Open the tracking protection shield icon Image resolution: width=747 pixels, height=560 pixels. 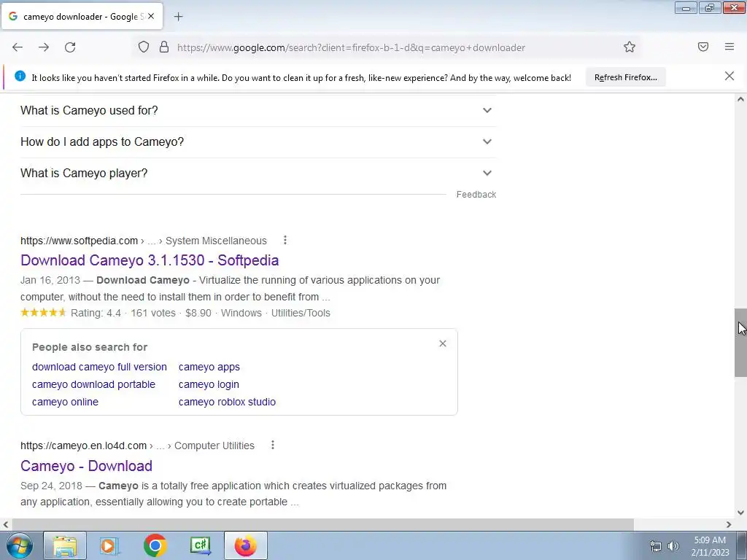coord(144,47)
